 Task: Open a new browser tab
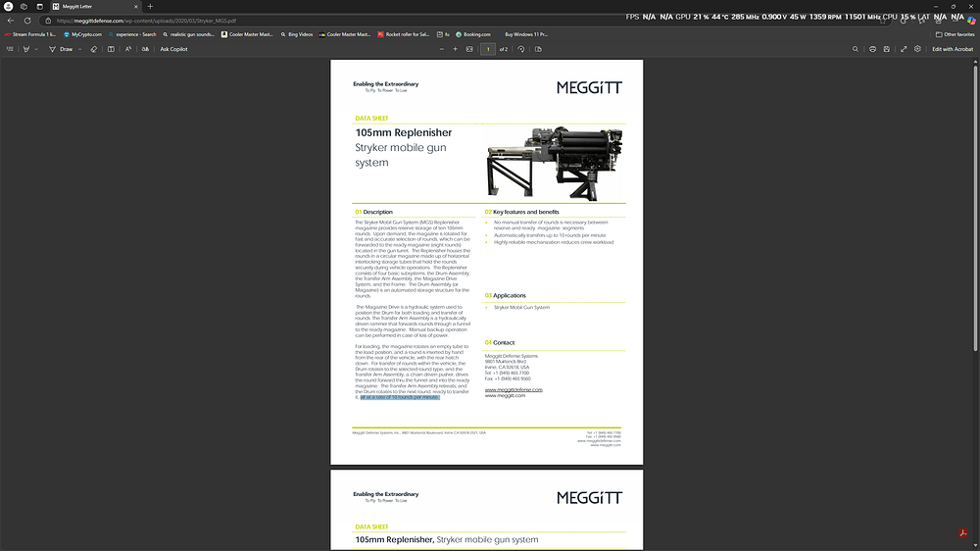pyautogui.click(x=150, y=7)
